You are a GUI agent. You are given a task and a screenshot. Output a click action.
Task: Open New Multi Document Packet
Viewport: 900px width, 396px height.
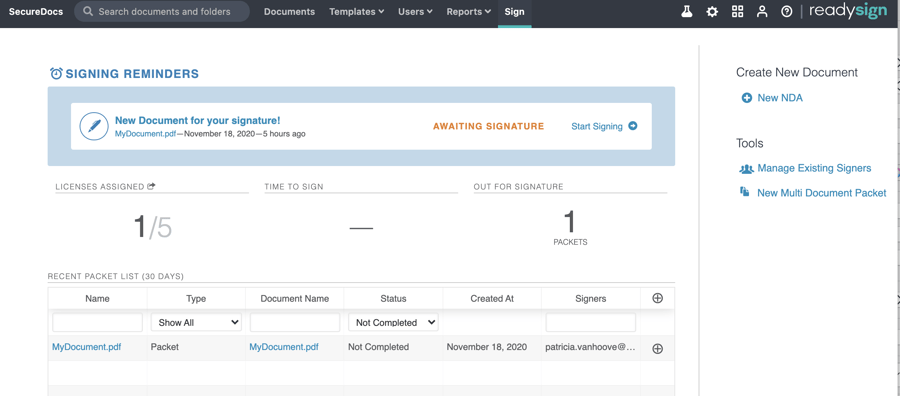821,193
